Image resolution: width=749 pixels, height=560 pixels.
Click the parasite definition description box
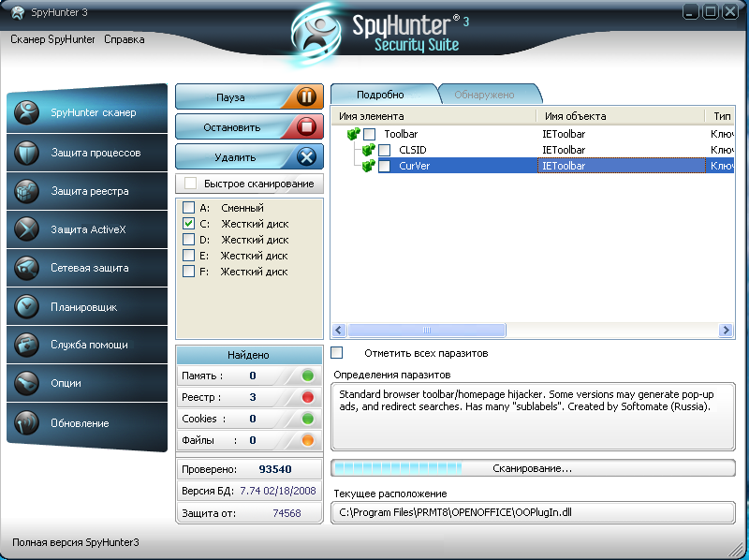pos(533,416)
